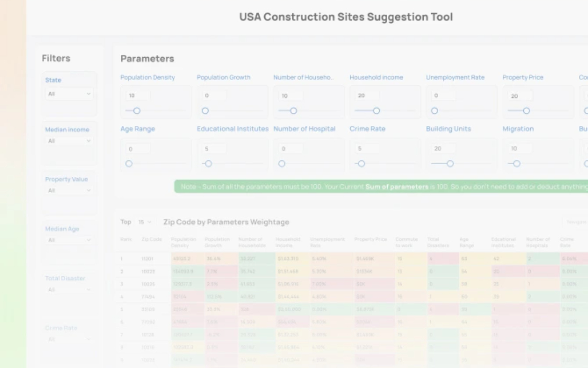Adjust the Number of Households slider handle
Viewport: 588px width, 368px height.
[x=293, y=111]
